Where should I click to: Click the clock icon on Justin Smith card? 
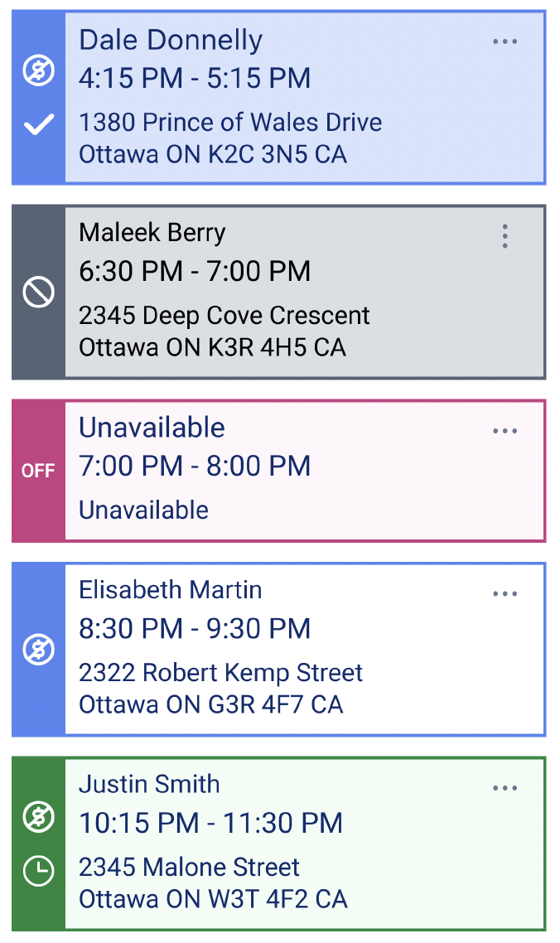(x=38, y=870)
